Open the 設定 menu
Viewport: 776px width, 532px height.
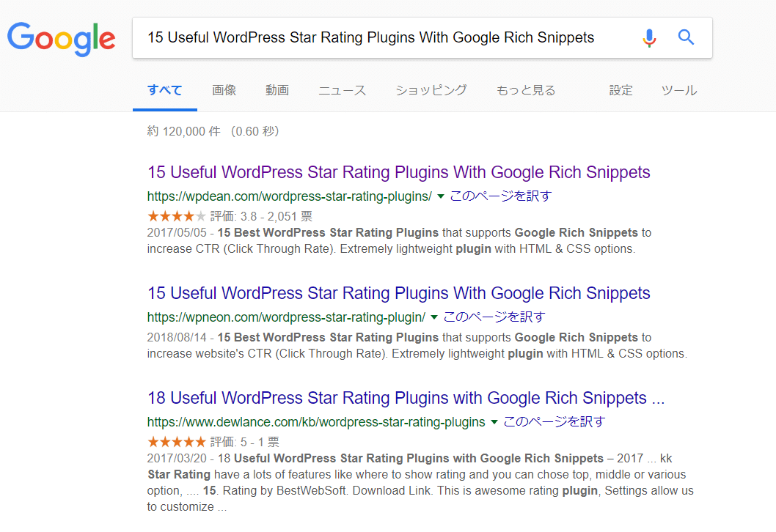point(621,91)
